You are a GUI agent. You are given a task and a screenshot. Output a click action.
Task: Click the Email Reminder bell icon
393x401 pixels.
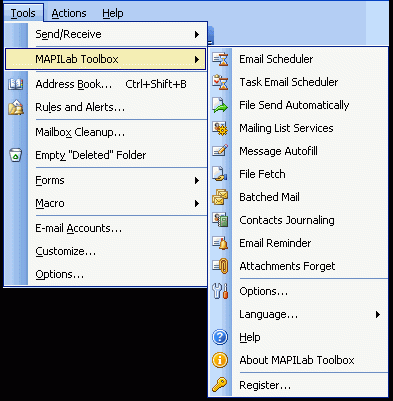(220, 243)
